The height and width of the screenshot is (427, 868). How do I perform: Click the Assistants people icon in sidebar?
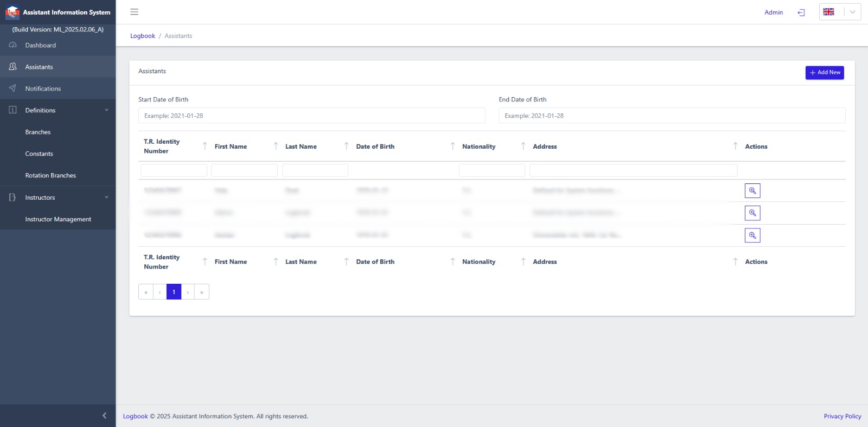[x=12, y=67]
